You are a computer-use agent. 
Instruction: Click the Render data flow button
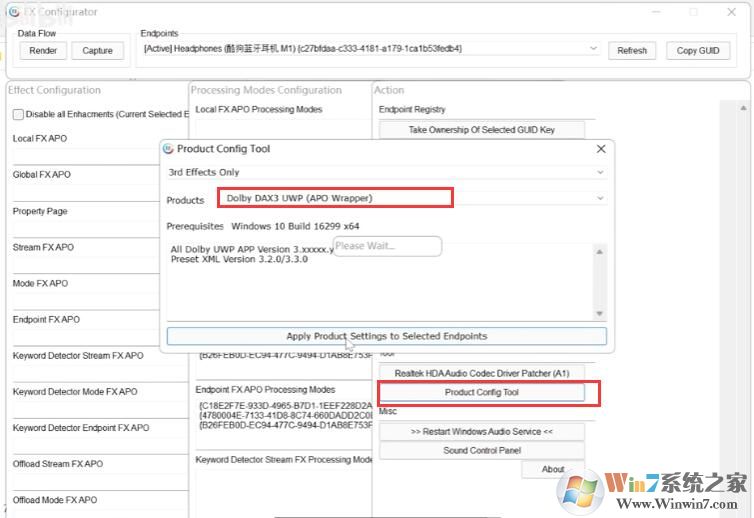(43, 51)
